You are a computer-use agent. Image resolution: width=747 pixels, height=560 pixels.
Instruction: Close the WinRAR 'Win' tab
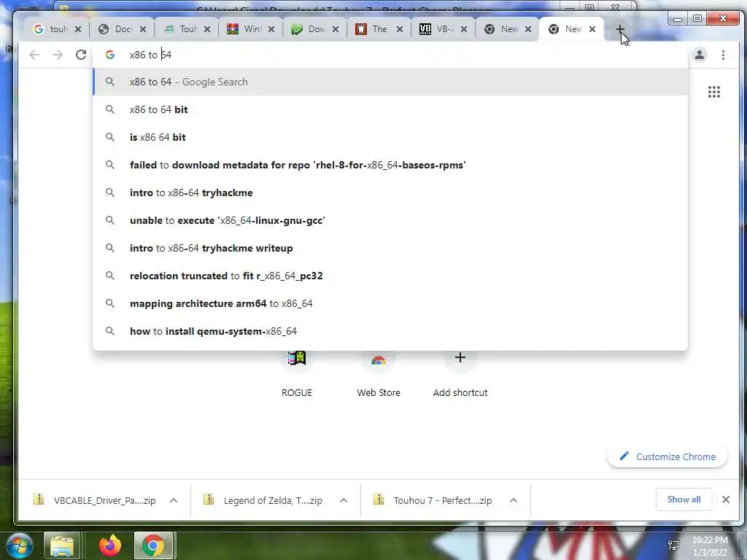pyautogui.click(x=271, y=29)
